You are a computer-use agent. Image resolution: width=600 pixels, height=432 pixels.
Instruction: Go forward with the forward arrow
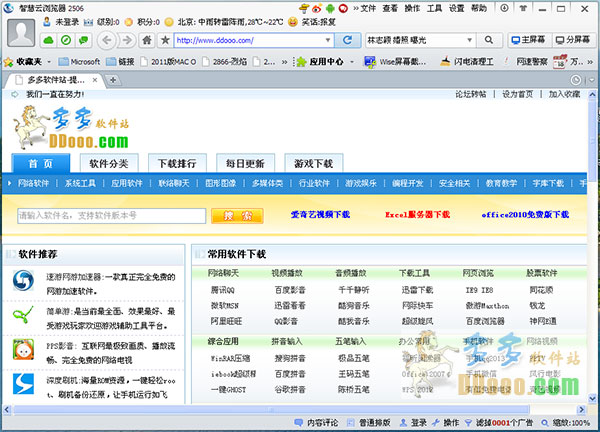[x=127, y=40]
